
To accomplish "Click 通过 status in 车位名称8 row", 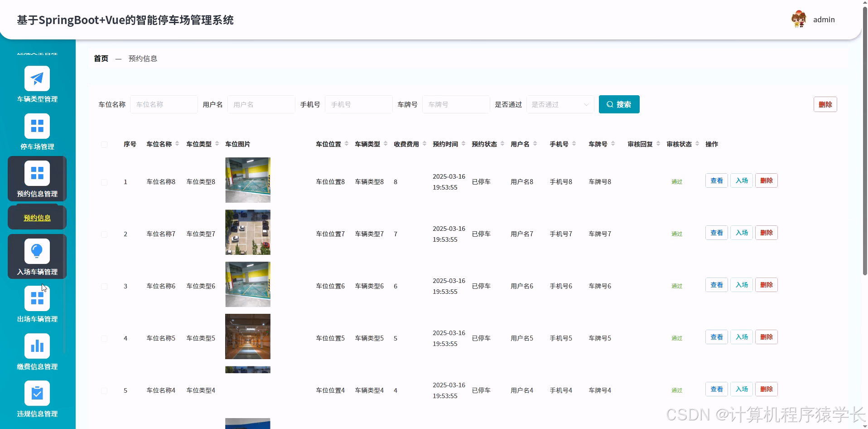I will pos(677,182).
